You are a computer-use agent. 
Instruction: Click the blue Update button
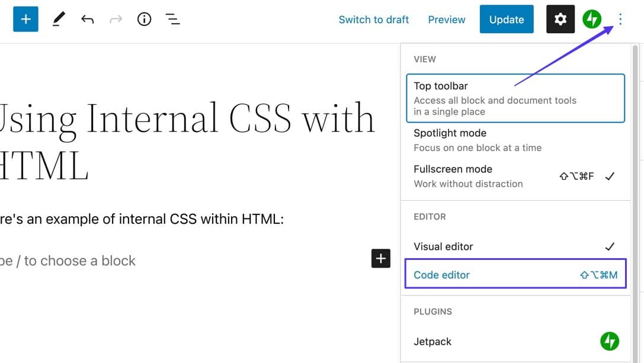(506, 20)
